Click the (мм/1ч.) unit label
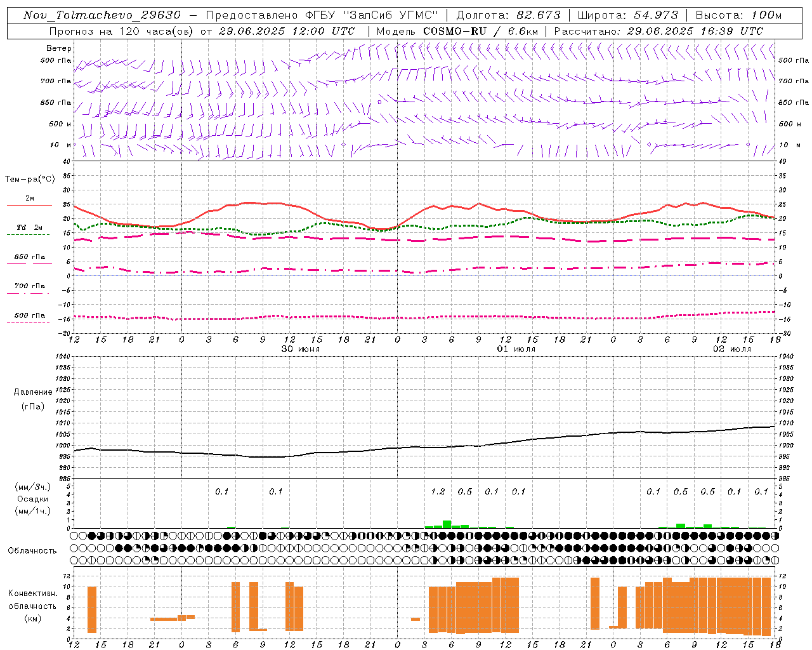Screen dimensions: 812x650 click(32, 511)
